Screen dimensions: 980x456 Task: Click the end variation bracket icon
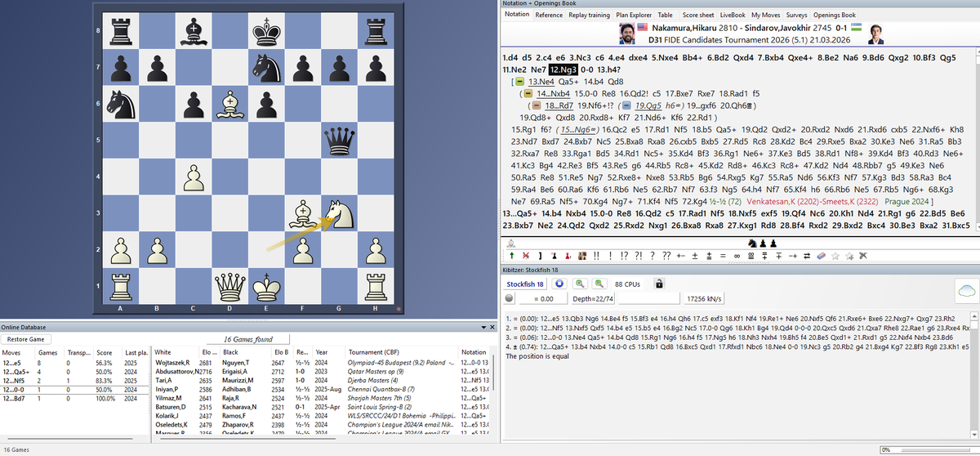pyautogui.click(x=540, y=255)
